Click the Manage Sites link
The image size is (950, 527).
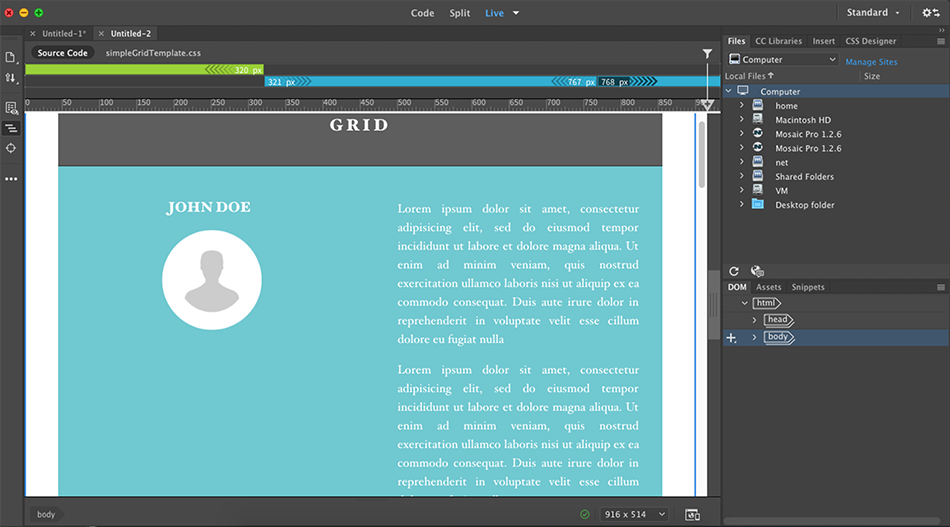(x=871, y=62)
